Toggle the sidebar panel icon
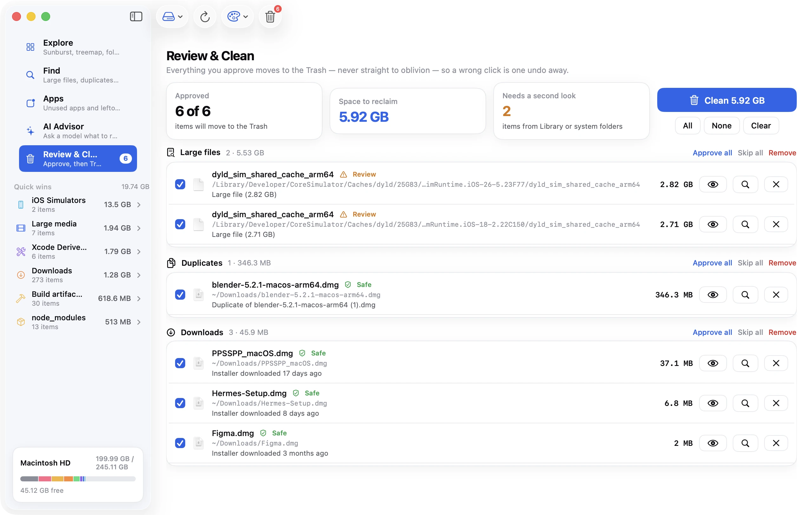 click(136, 16)
